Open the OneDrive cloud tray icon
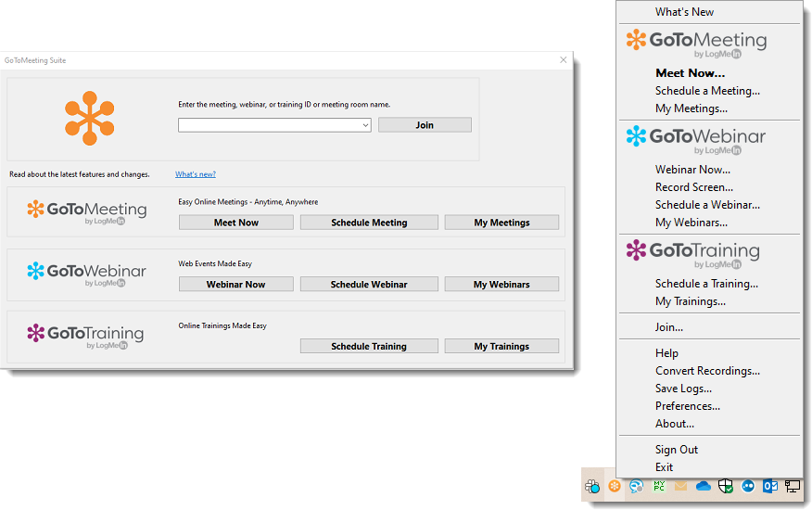812x510 pixels. 704,486
